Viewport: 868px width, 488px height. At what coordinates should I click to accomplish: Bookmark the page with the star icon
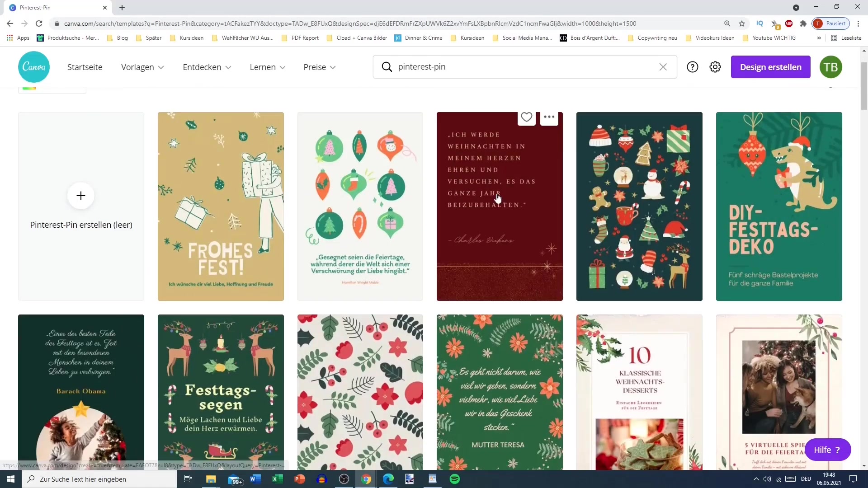(x=741, y=23)
